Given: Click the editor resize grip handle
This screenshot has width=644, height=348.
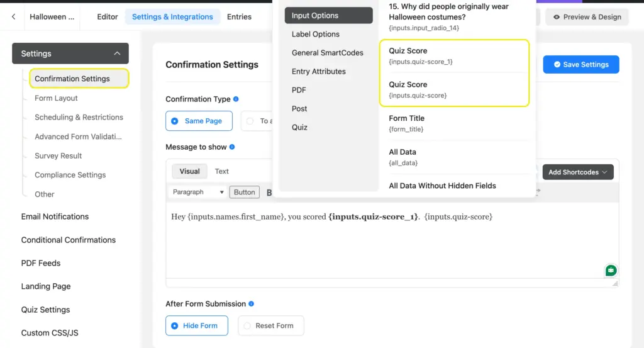Looking at the screenshot, I should click(615, 283).
